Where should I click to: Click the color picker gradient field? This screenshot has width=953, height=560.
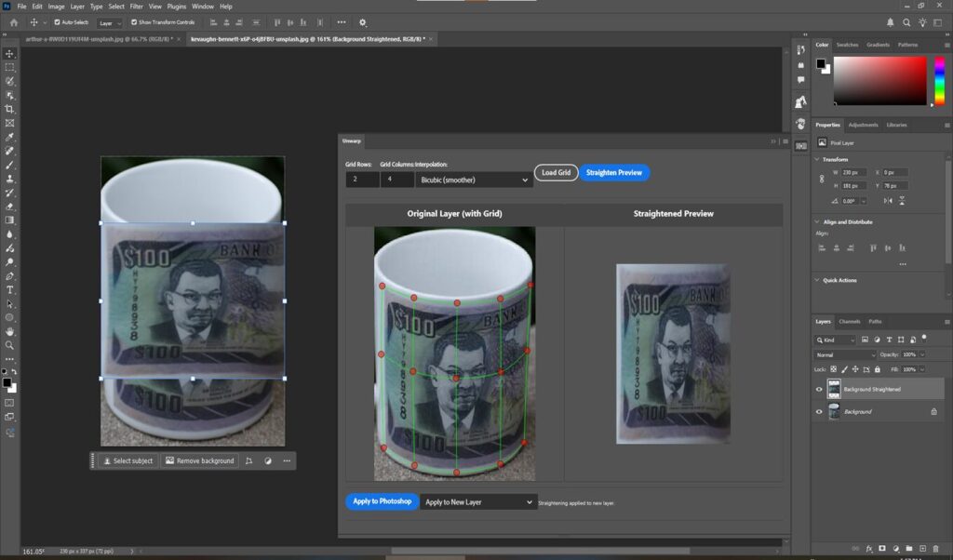tap(879, 81)
